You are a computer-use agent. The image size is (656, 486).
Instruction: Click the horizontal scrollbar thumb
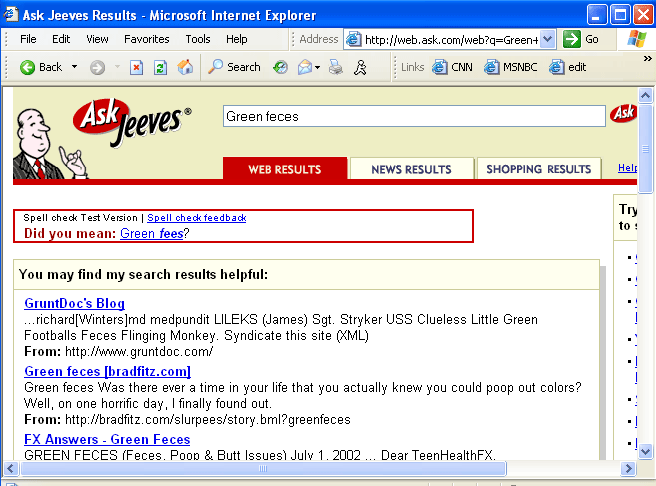263,468
